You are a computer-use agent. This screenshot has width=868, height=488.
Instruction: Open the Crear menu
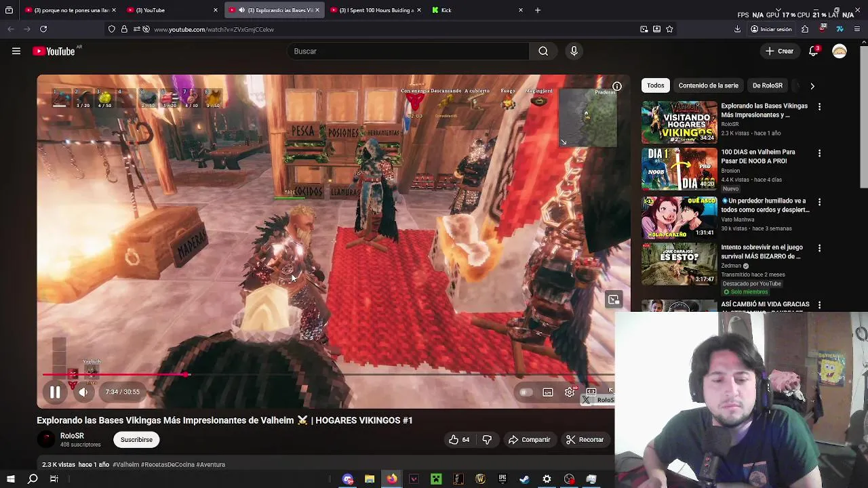[x=779, y=51]
